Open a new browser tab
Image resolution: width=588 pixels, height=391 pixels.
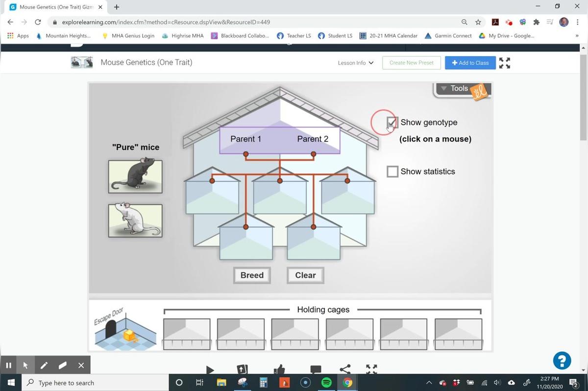[x=116, y=7]
